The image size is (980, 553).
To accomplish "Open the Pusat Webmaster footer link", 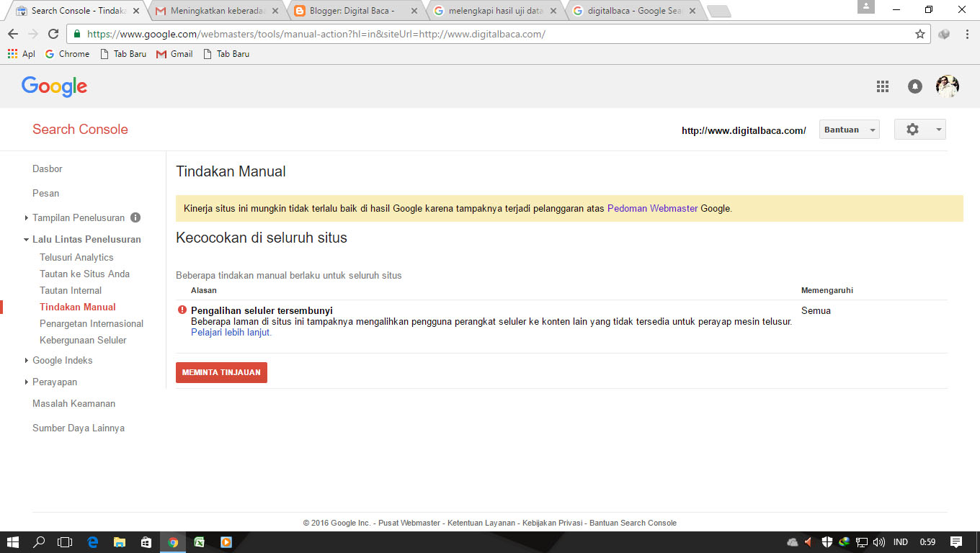I will (409, 523).
